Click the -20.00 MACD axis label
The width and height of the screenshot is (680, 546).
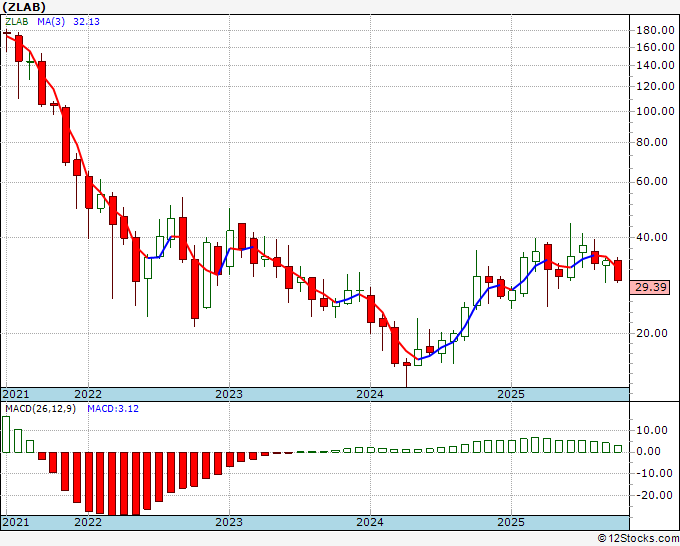point(652,495)
